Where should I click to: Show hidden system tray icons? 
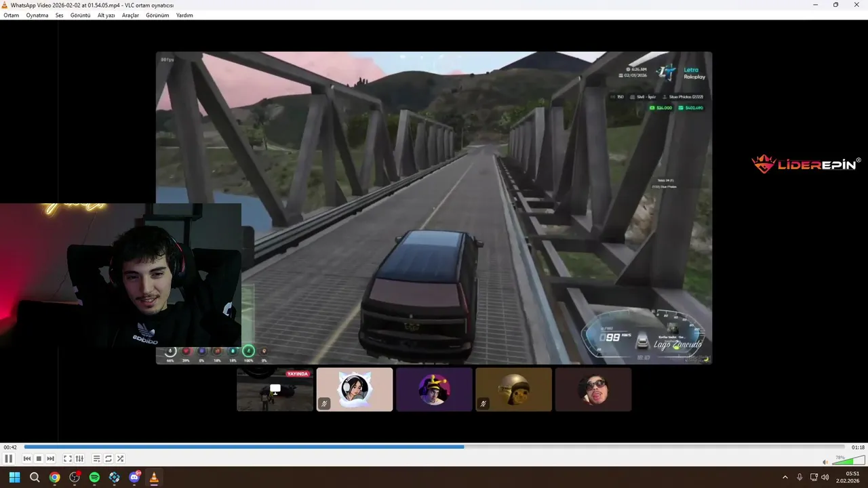pos(785,477)
